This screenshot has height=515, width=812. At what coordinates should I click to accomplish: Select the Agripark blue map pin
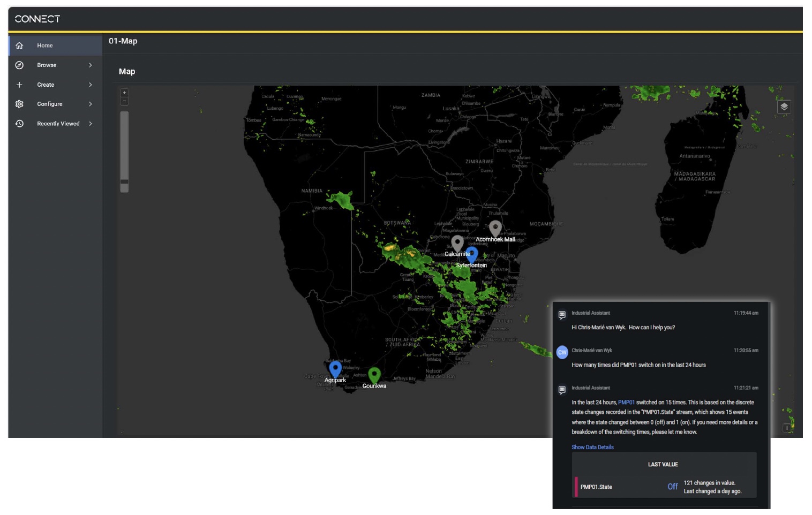click(x=335, y=368)
